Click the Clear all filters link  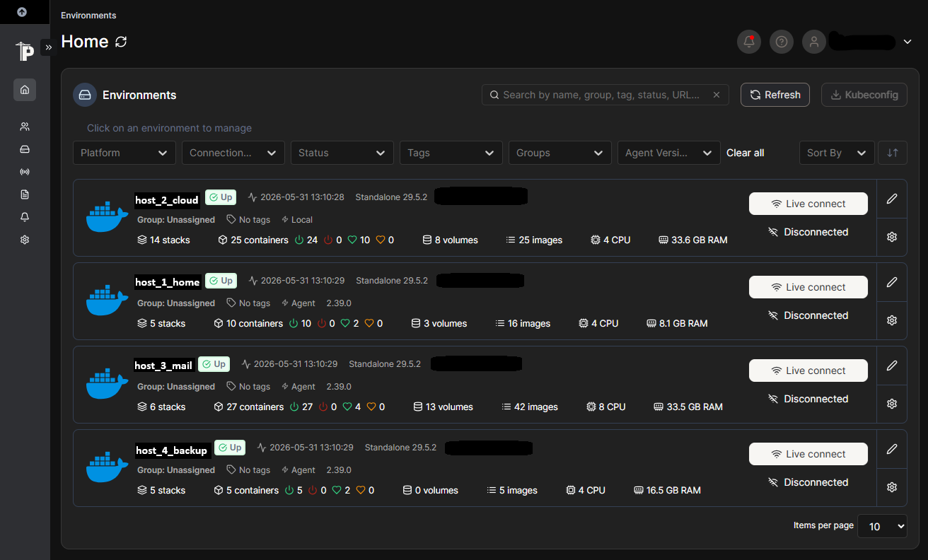(x=746, y=153)
